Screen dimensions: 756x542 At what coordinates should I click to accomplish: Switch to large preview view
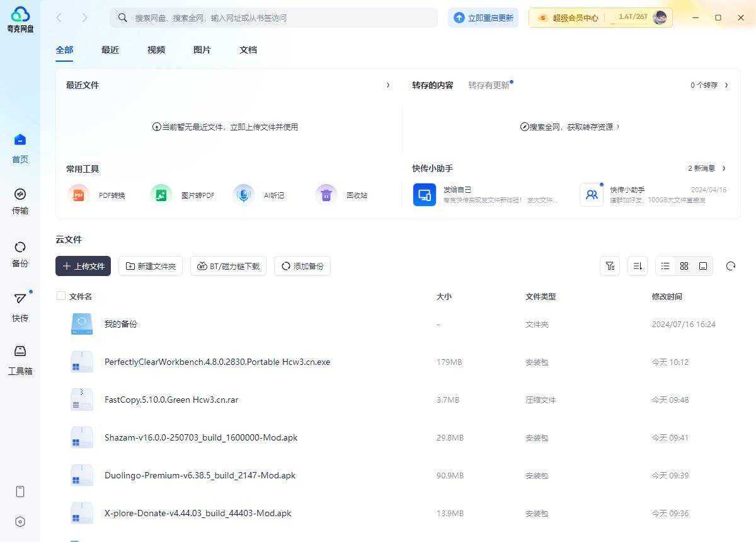pos(703,266)
